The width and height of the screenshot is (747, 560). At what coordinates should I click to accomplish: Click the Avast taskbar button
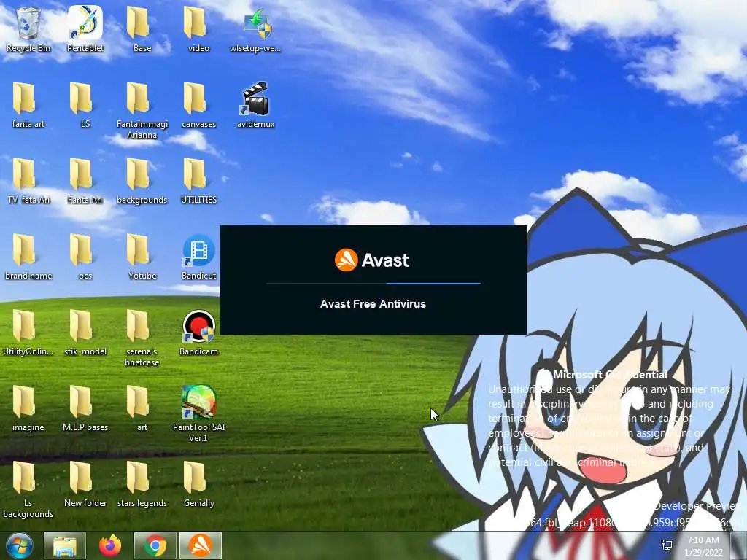point(201,545)
